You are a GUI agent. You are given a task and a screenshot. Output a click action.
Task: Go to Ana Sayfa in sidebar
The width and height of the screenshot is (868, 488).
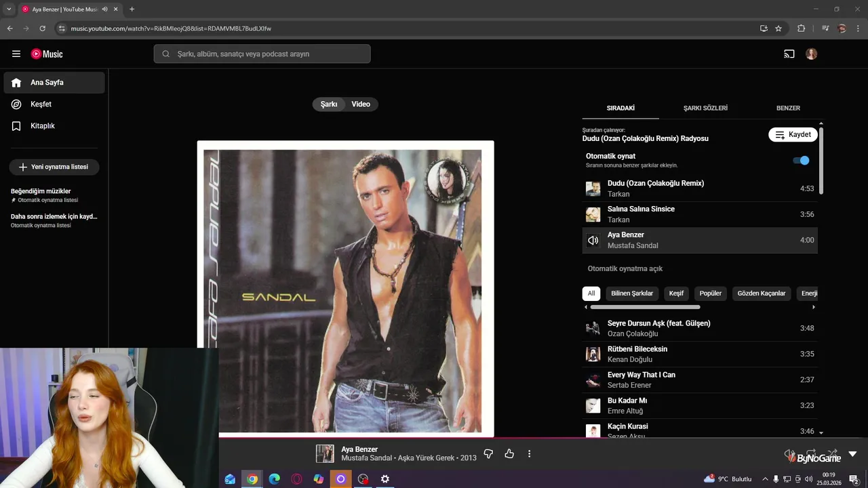tap(54, 83)
